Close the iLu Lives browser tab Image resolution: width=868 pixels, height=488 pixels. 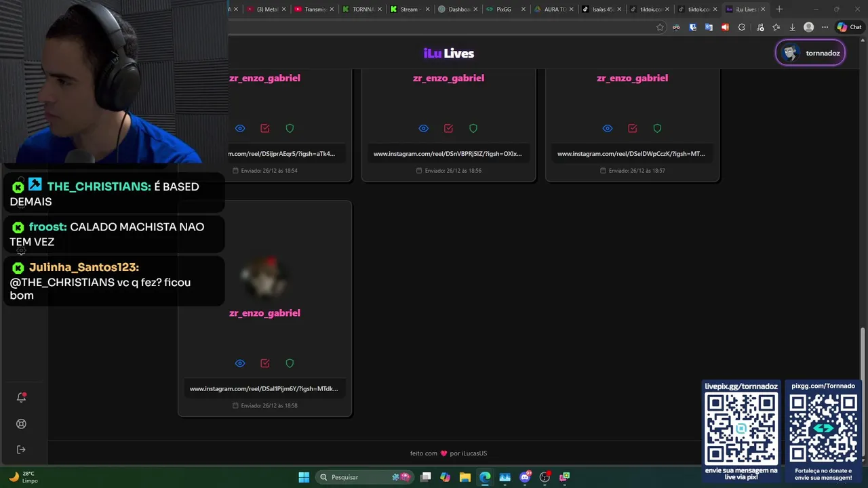coord(763,9)
